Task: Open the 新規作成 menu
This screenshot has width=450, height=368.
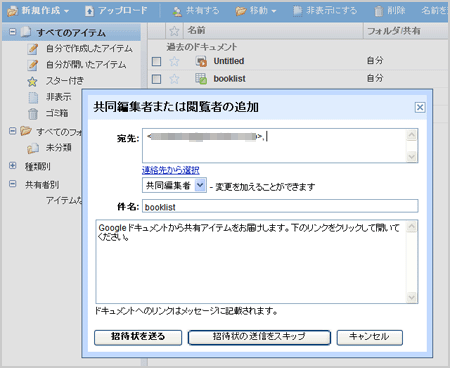Action: click(x=38, y=11)
